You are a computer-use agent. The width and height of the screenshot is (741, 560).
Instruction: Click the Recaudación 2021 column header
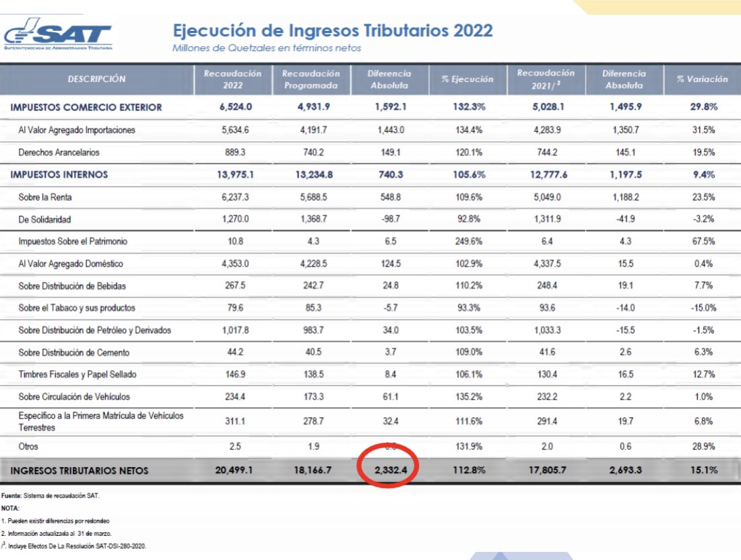click(x=546, y=79)
